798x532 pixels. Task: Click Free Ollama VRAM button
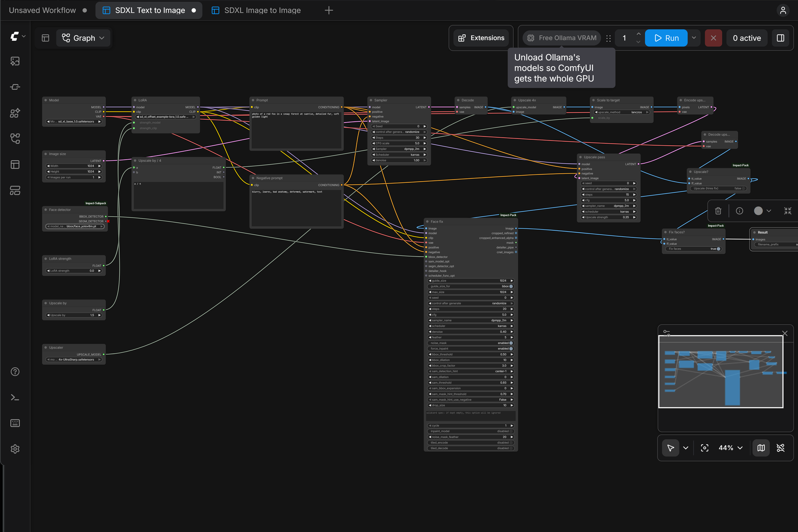[562, 38]
